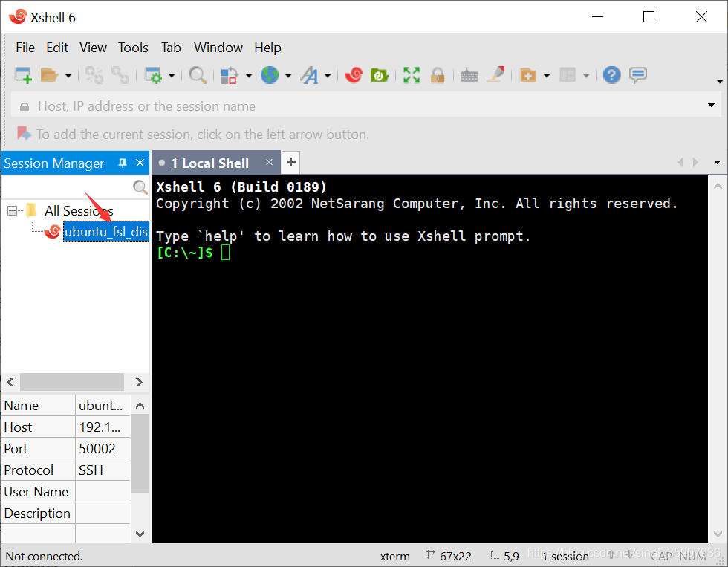The width and height of the screenshot is (728, 567).
Task: Open the View menu
Action: pyautogui.click(x=93, y=48)
